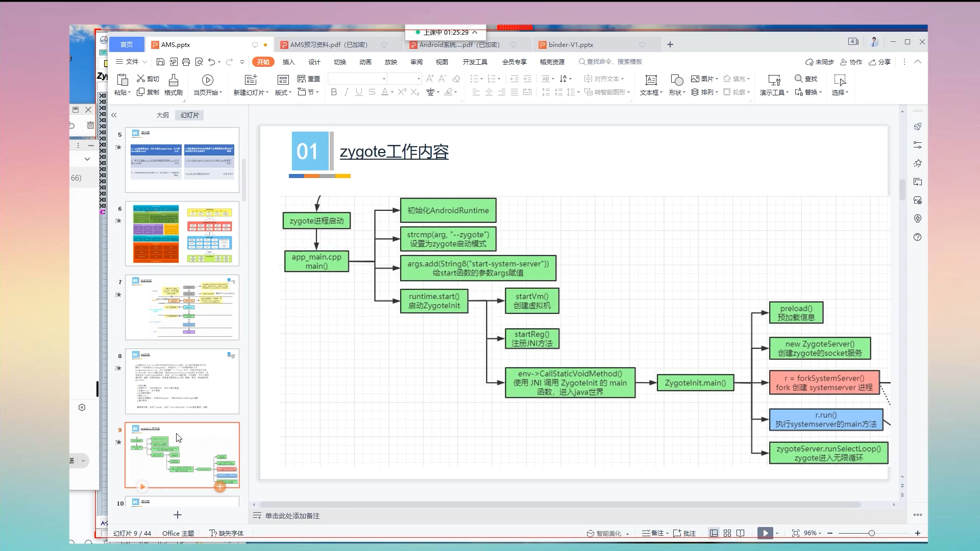Switch to slide sorter grid view
The image size is (980, 551).
[727, 533]
